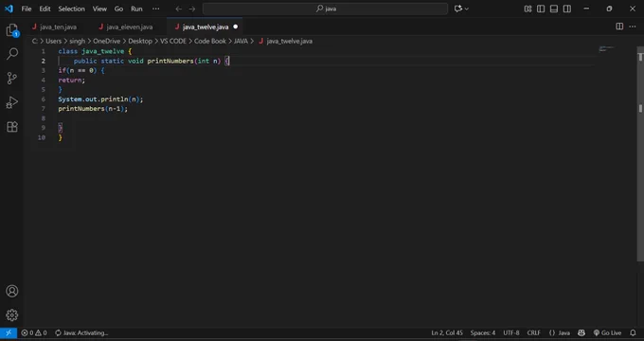Image resolution: width=644 pixels, height=341 pixels.
Task: Click the command center search box
Action: (x=325, y=9)
